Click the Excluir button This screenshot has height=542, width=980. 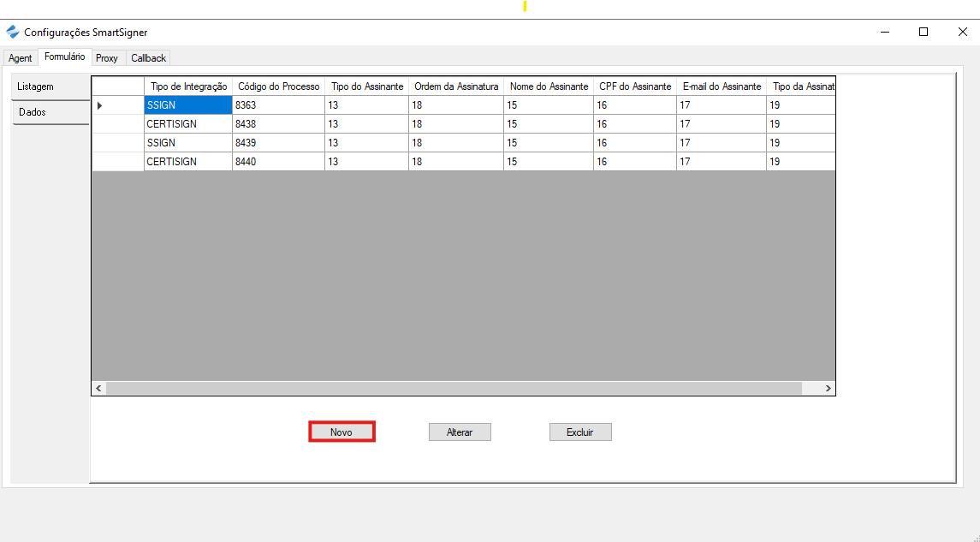[x=580, y=432]
